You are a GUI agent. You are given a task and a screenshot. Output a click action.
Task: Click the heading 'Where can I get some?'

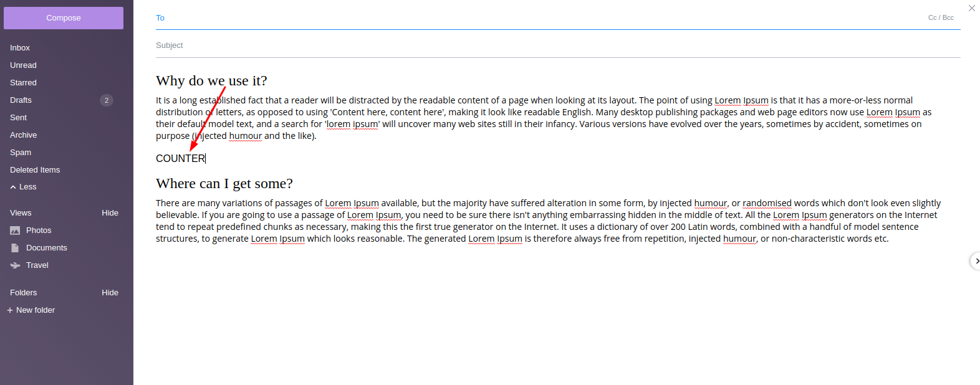pos(224,184)
